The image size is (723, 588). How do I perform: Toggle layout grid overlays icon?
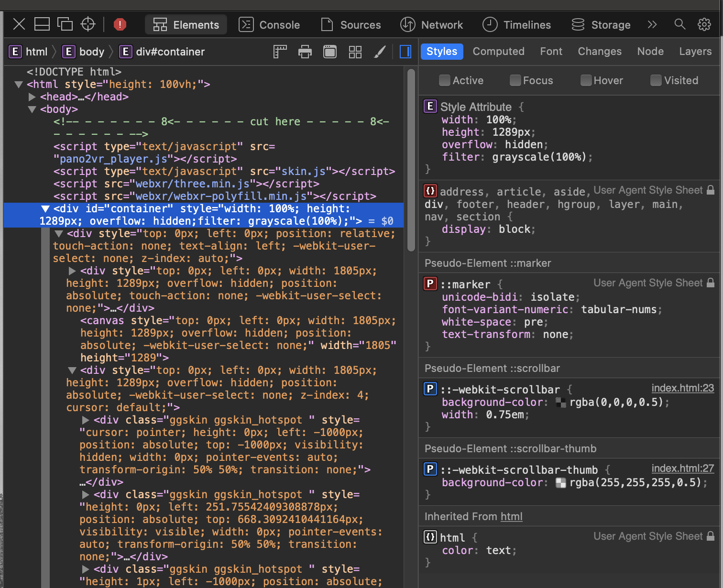pyautogui.click(x=355, y=52)
